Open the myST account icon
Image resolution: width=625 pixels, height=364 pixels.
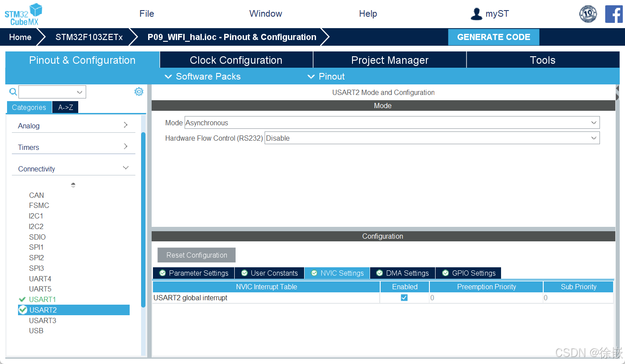click(476, 14)
